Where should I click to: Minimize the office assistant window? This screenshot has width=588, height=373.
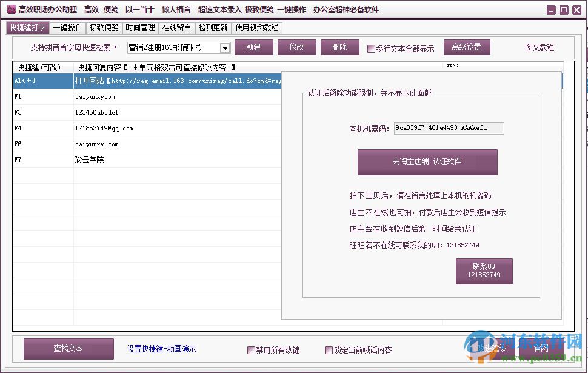point(551,10)
